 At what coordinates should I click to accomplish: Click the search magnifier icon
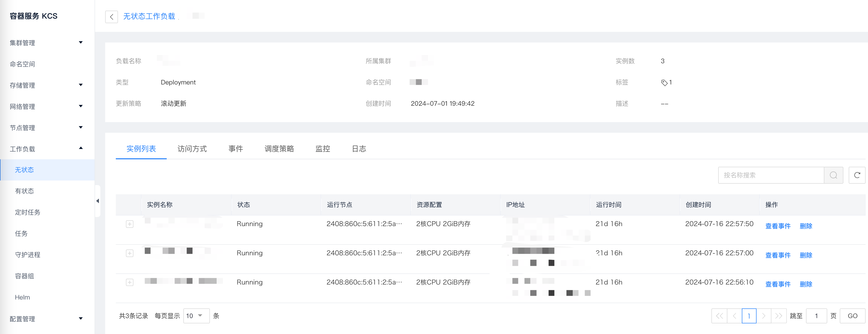tap(833, 175)
